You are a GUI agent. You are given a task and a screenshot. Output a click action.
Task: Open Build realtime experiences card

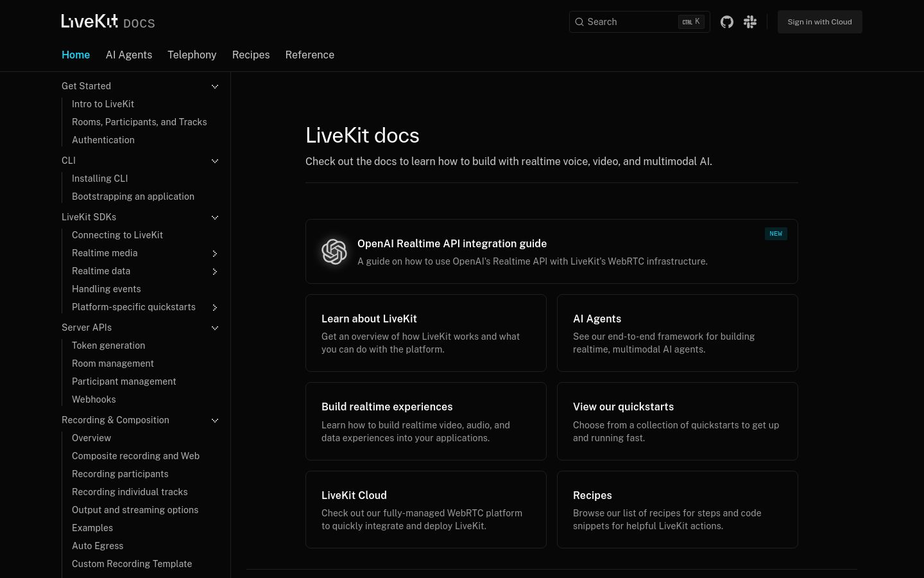[x=426, y=421]
